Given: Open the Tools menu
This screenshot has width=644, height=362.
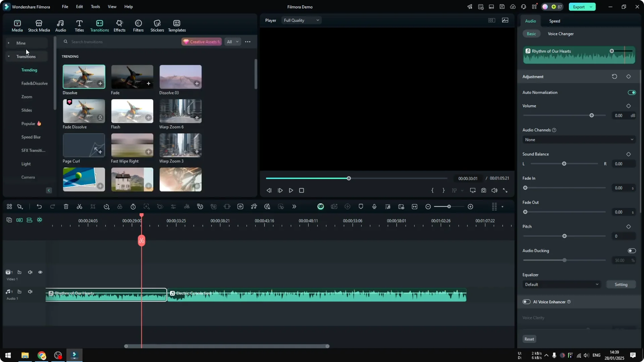Looking at the screenshot, I should pyautogui.click(x=95, y=7).
